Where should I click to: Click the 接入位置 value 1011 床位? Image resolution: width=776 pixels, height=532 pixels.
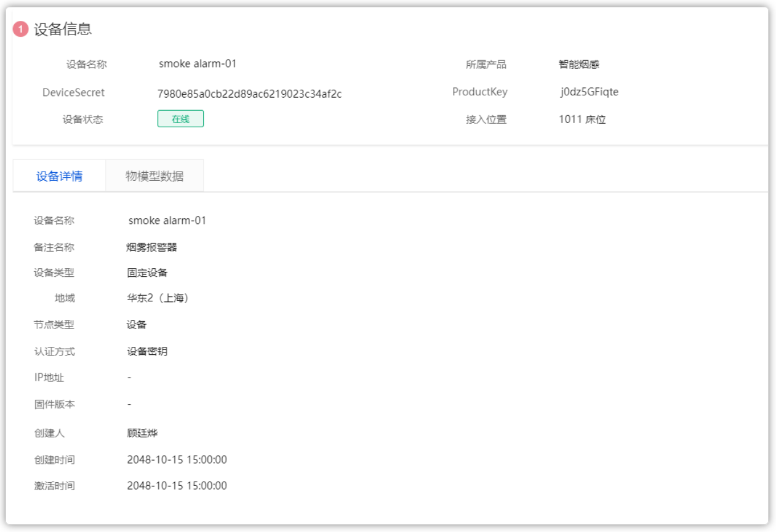pyautogui.click(x=582, y=119)
